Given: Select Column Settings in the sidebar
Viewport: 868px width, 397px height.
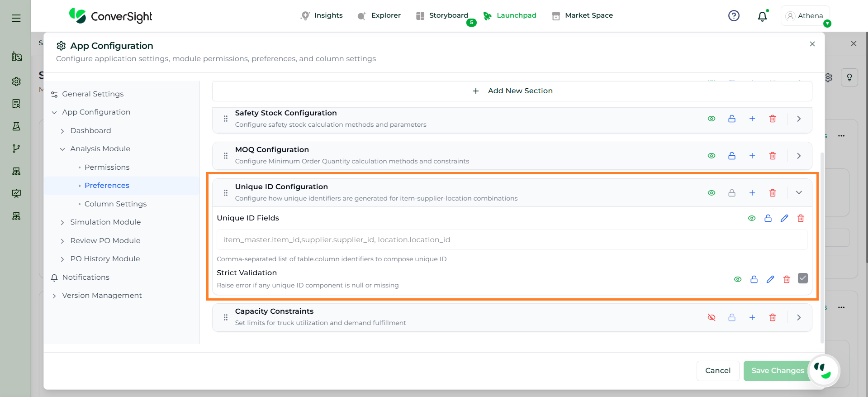Looking at the screenshot, I should [x=115, y=204].
